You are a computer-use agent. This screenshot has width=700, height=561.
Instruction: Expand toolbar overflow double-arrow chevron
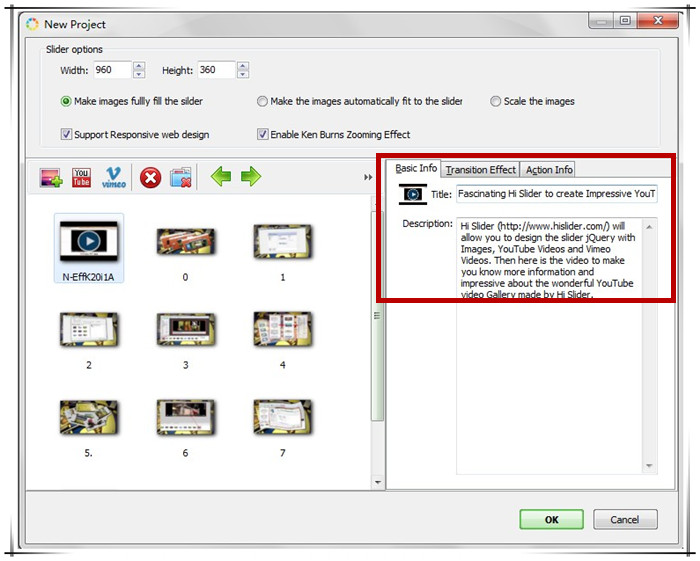(368, 178)
